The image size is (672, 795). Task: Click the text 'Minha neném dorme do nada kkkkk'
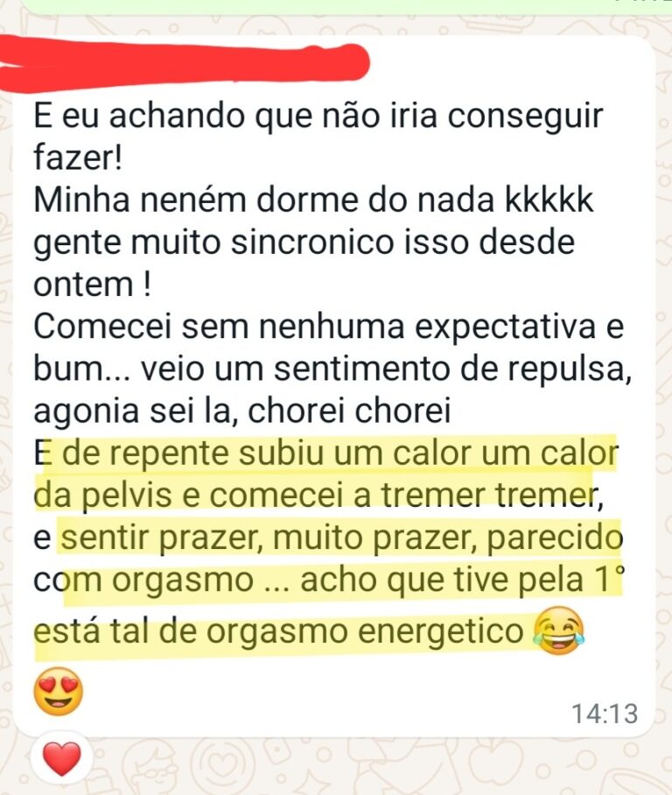point(313,200)
